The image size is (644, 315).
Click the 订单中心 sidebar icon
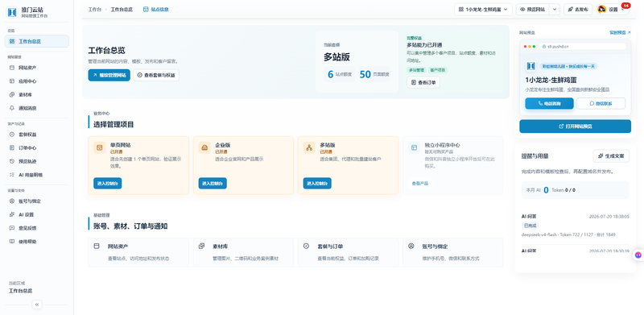point(12,147)
